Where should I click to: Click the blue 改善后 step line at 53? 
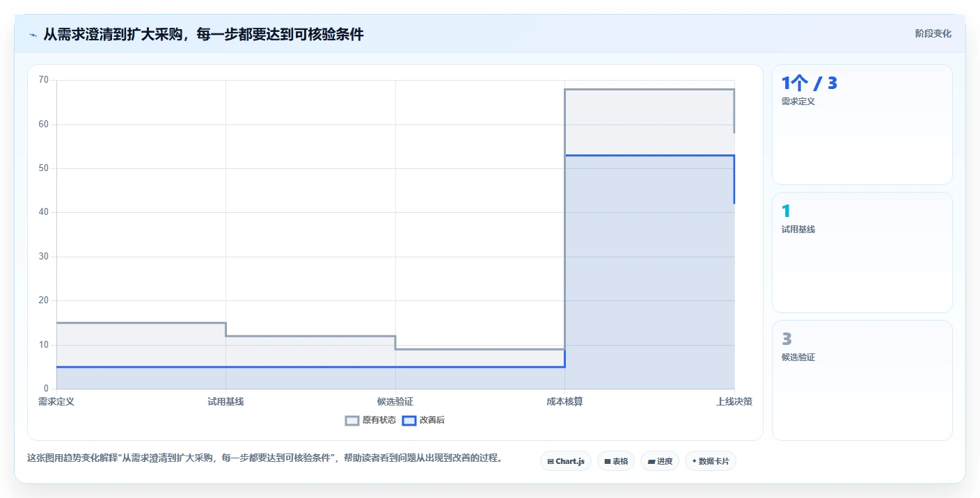[x=649, y=155]
